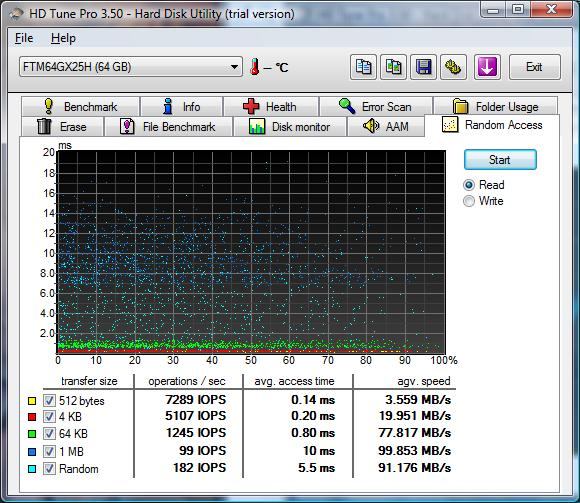The height and width of the screenshot is (503, 580).
Task: Click the copy info to clipboard icon
Action: pyautogui.click(x=363, y=67)
